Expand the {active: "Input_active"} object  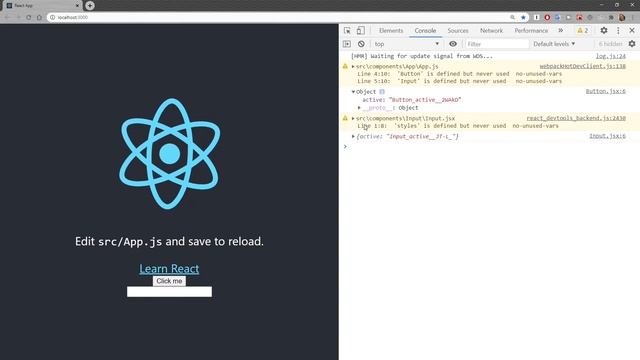(x=353, y=136)
